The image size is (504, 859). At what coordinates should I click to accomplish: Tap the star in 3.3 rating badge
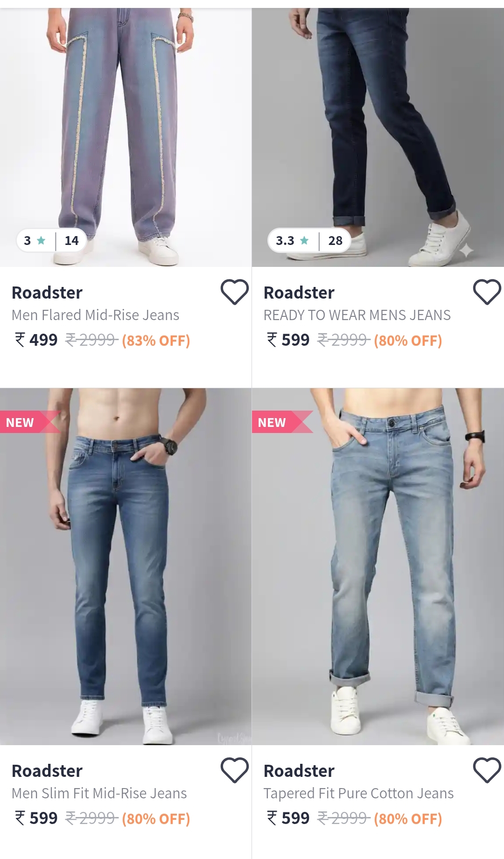click(x=304, y=240)
